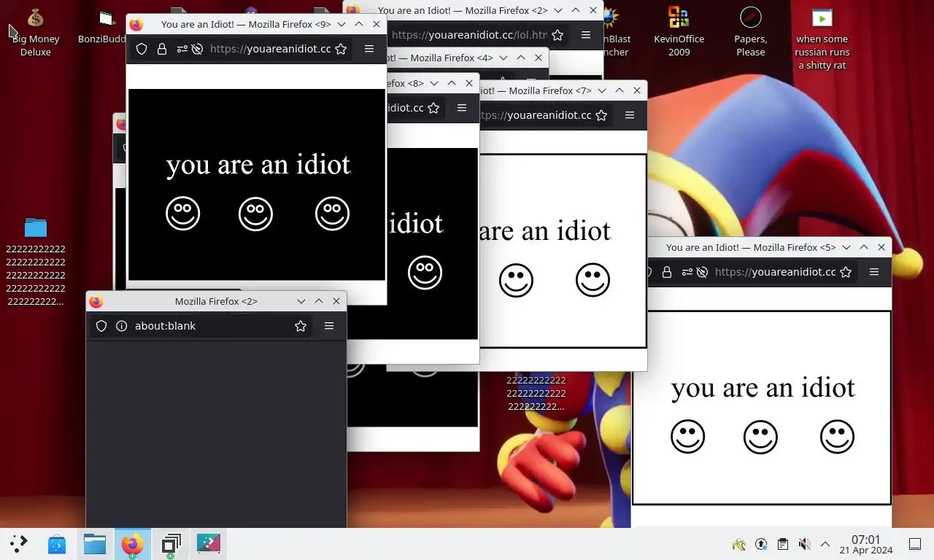Open Discover software center from the taskbar
Screen dimensions: 934x560
coord(57,544)
